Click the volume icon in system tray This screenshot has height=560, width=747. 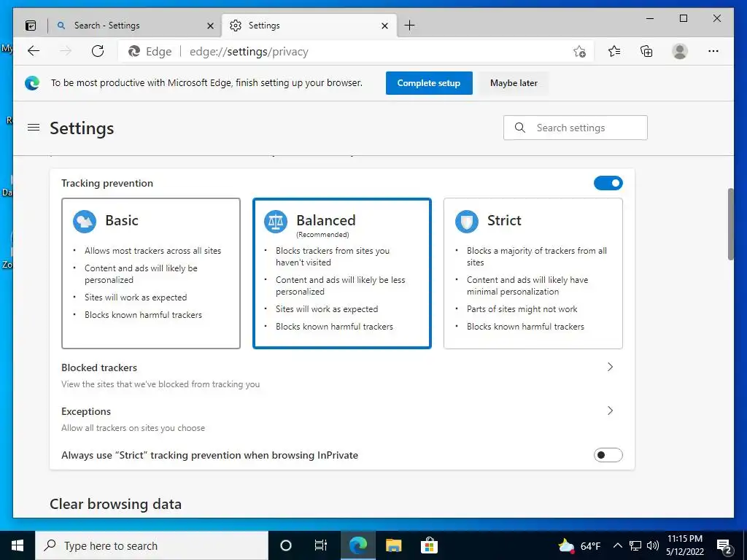653,545
